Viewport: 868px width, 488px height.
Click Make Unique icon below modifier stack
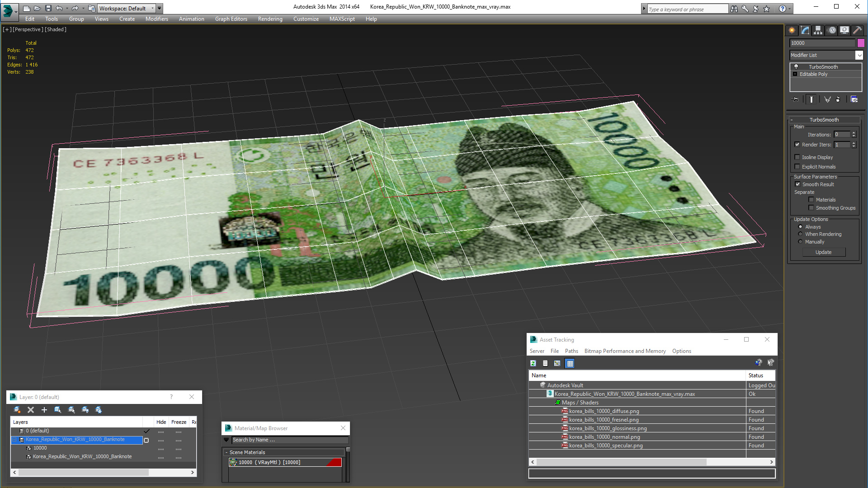click(827, 99)
